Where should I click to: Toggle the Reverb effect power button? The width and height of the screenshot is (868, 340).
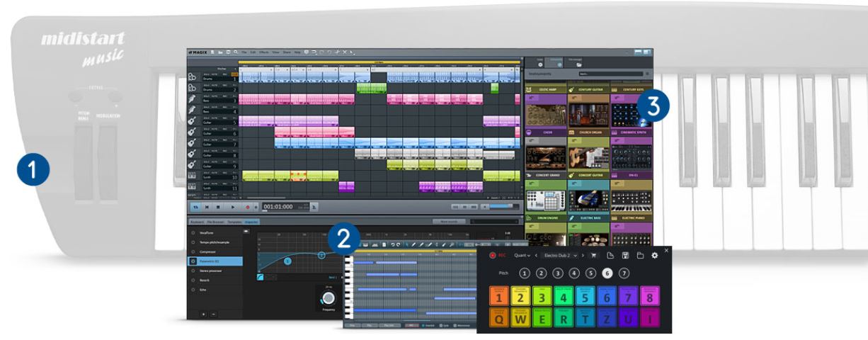(193, 280)
